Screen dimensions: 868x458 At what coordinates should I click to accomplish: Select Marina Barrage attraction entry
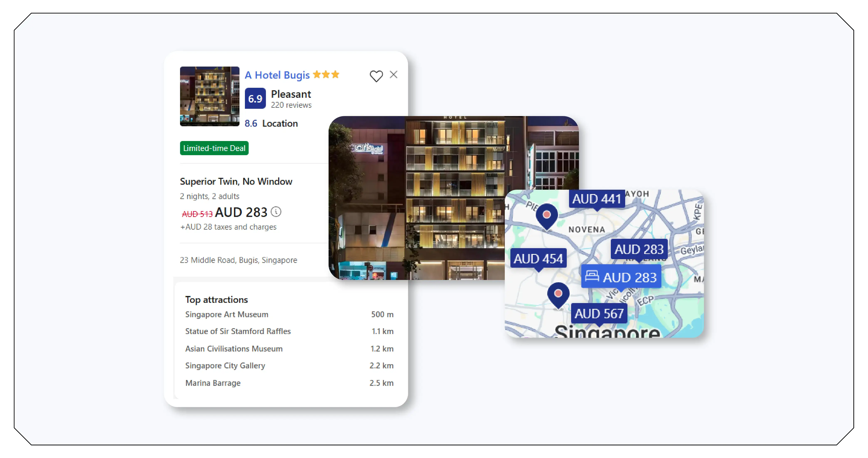[x=213, y=383]
